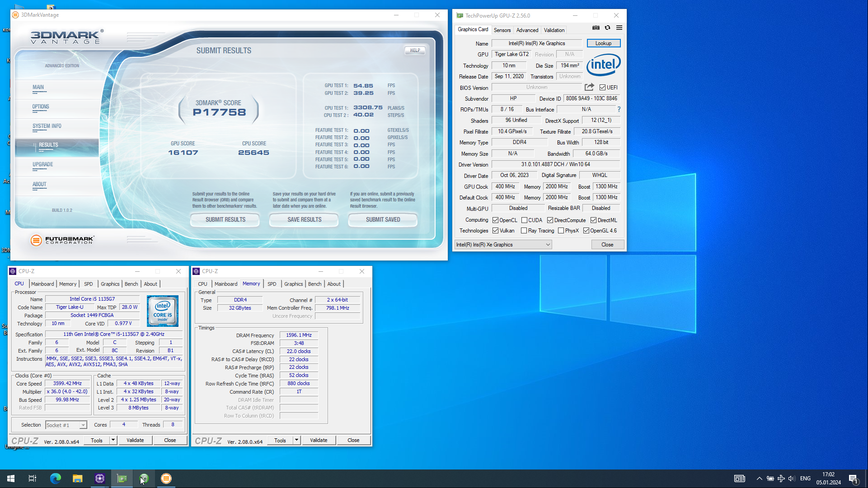
Task: Click the battery power tray icon
Action: (770, 479)
